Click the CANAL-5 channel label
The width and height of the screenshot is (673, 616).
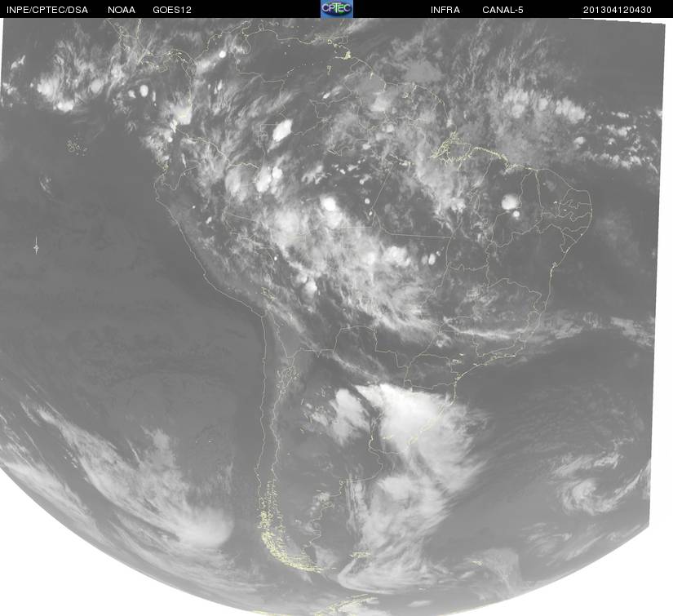coord(503,10)
